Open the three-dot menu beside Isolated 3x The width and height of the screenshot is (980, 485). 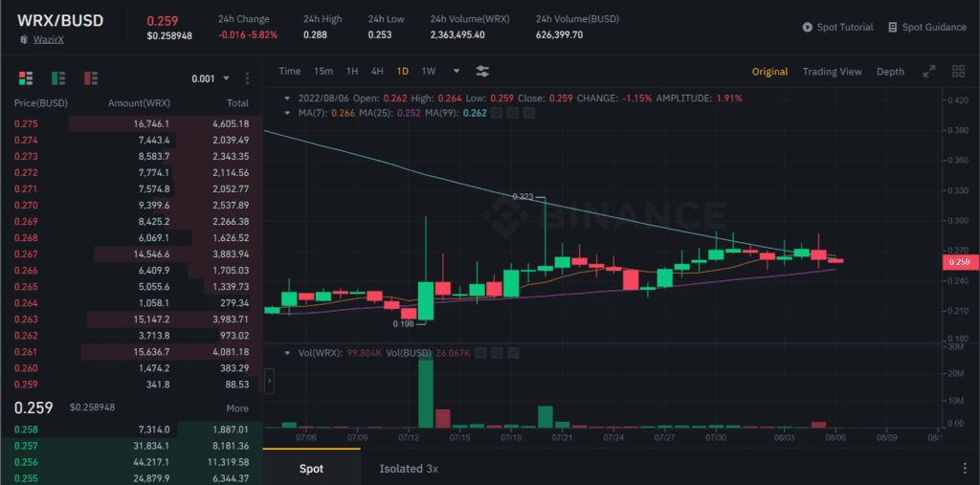(x=966, y=468)
